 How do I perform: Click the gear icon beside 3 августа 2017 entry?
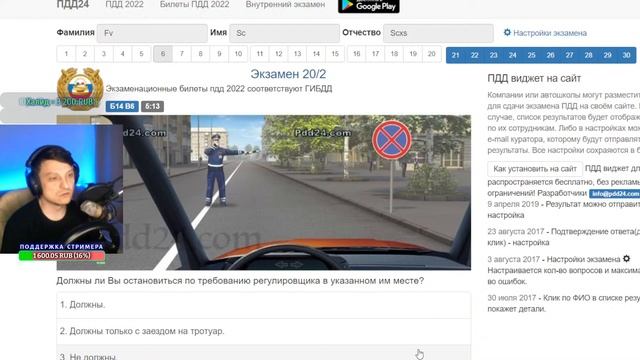tap(626, 258)
